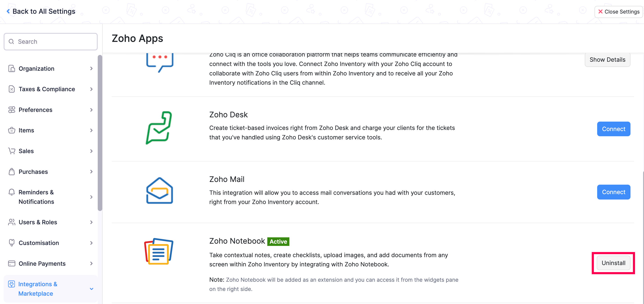Click the Zoho Notebook app icon
This screenshot has width=644, height=304.
pyautogui.click(x=159, y=251)
